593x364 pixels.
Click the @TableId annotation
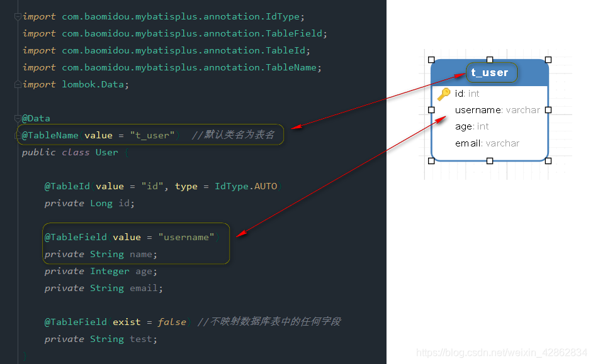point(67,186)
